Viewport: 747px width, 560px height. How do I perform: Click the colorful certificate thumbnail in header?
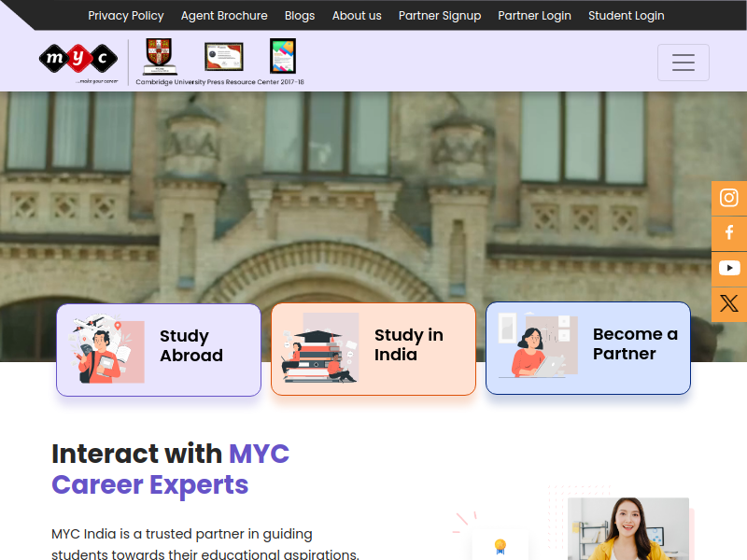click(x=283, y=56)
